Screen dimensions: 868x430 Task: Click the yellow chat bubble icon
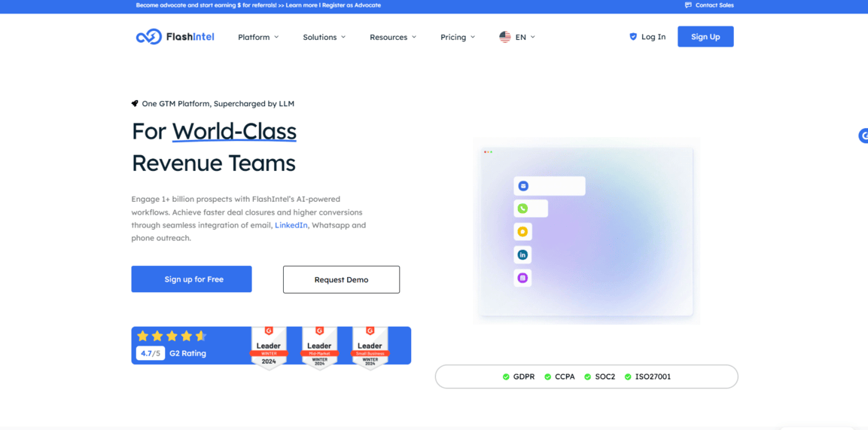[522, 232]
